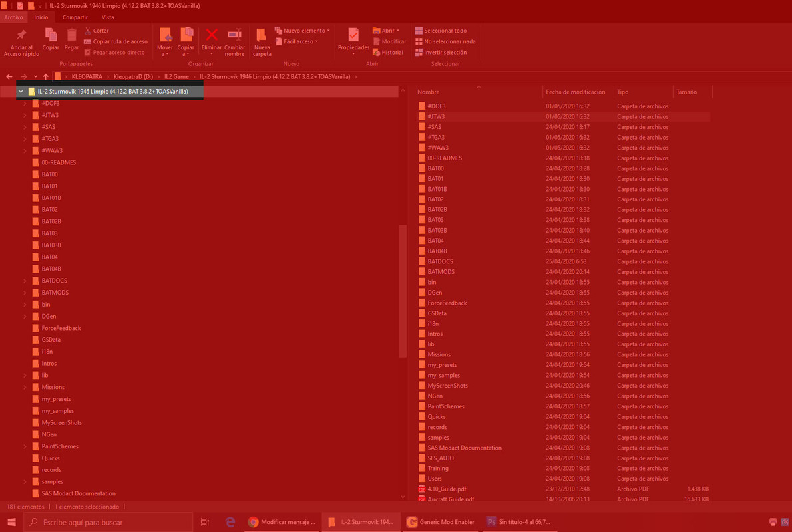Select MyScreenShots in the folder tree

click(62, 422)
